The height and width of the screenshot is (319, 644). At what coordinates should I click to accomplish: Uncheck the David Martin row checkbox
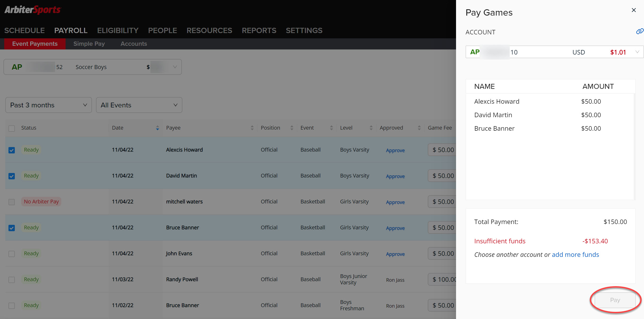[x=12, y=176]
